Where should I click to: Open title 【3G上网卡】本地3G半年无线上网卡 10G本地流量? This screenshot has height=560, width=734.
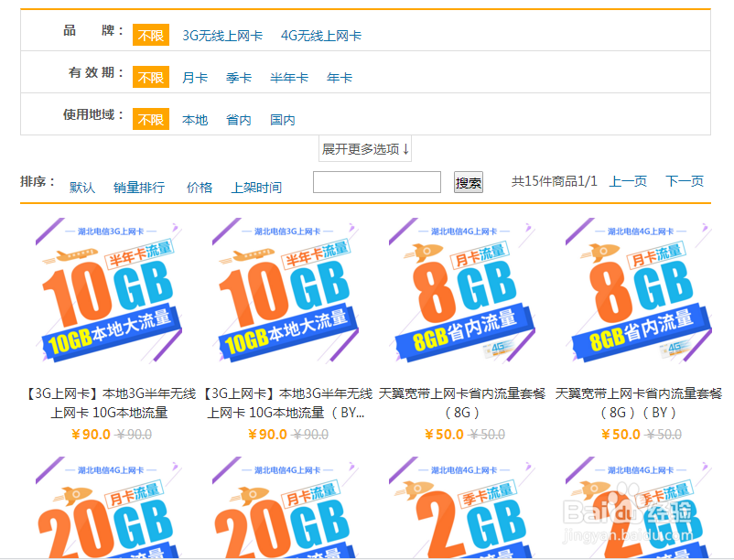tap(109, 403)
